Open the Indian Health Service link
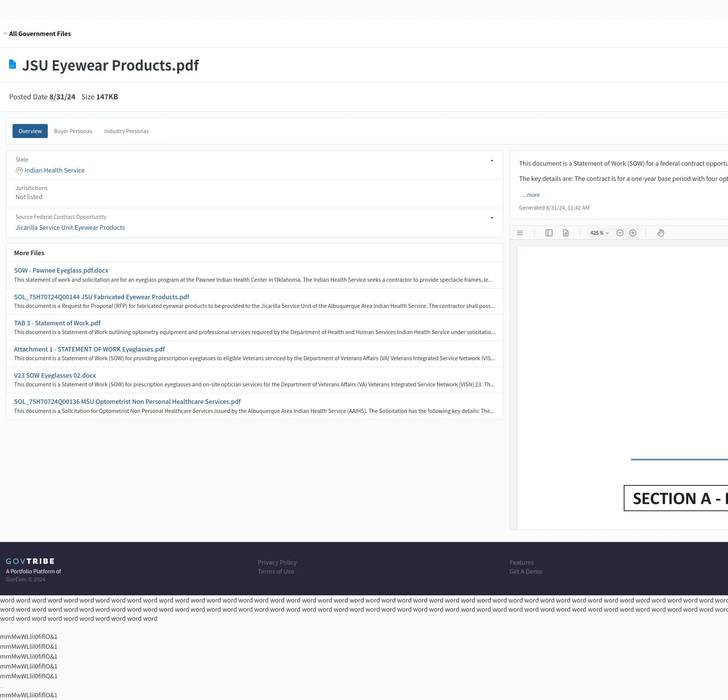This screenshot has height=700, width=728. click(54, 170)
